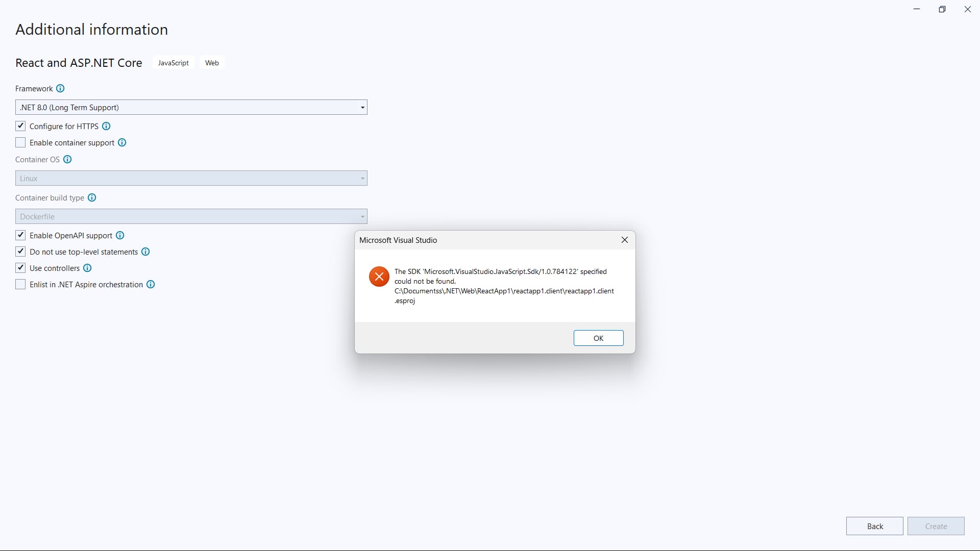Toggle the Enable OpenAPI support checkbox
Image resolution: width=980 pixels, height=551 pixels.
pos(20,235)
